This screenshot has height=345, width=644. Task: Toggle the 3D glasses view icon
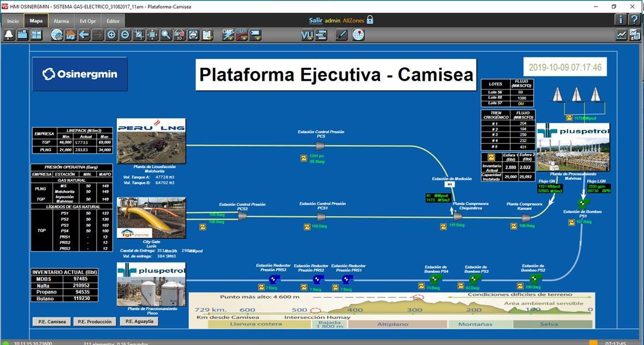(x=180, y=35)
